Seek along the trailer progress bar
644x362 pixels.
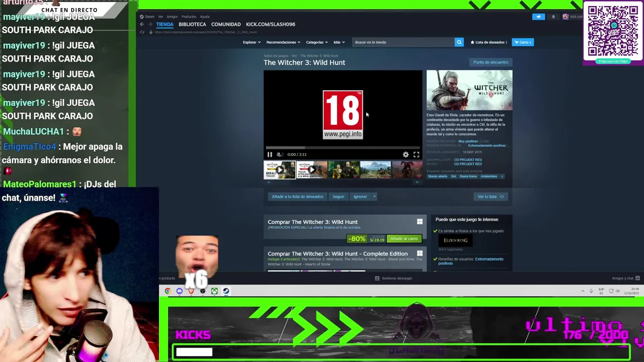[x=343, y=148]
